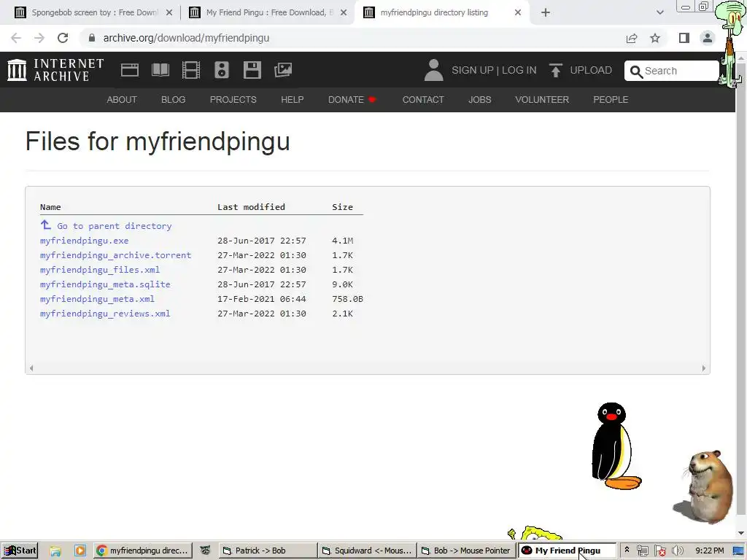Click the listing's left scroll arrow

31,368
